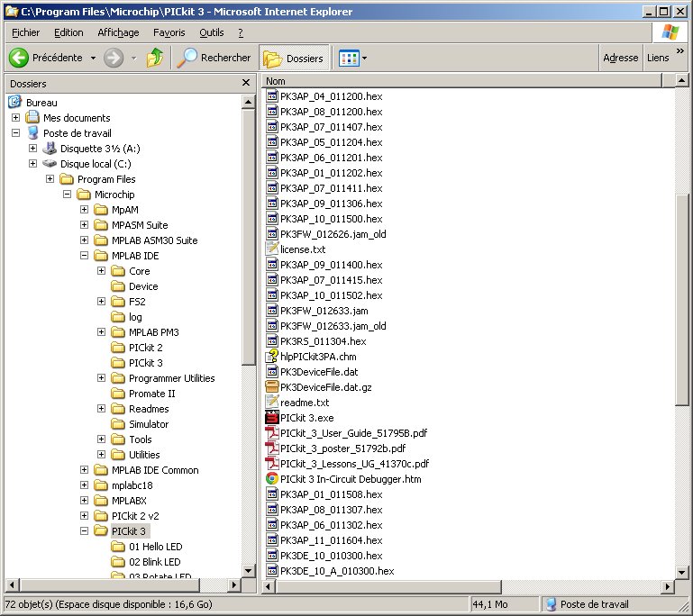
Task: Expand the Mes documents tree node
Action: [16, 117]
